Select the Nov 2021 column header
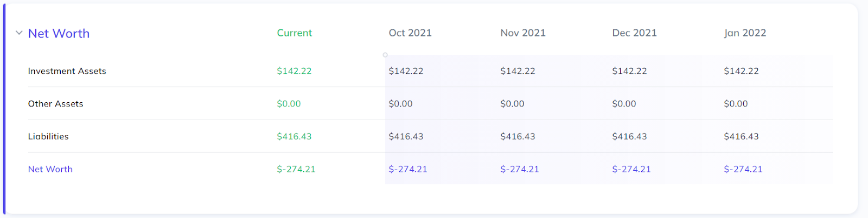The height and width of the screenshot is (218, 868). [x=523, y=33]
